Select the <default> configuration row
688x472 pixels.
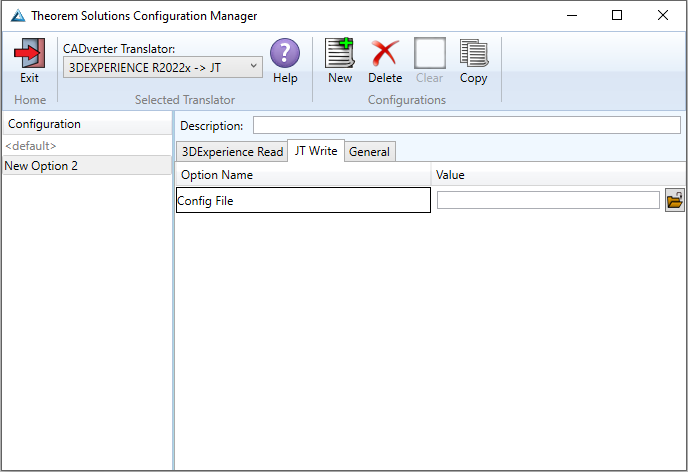click(x=87, y=146)
